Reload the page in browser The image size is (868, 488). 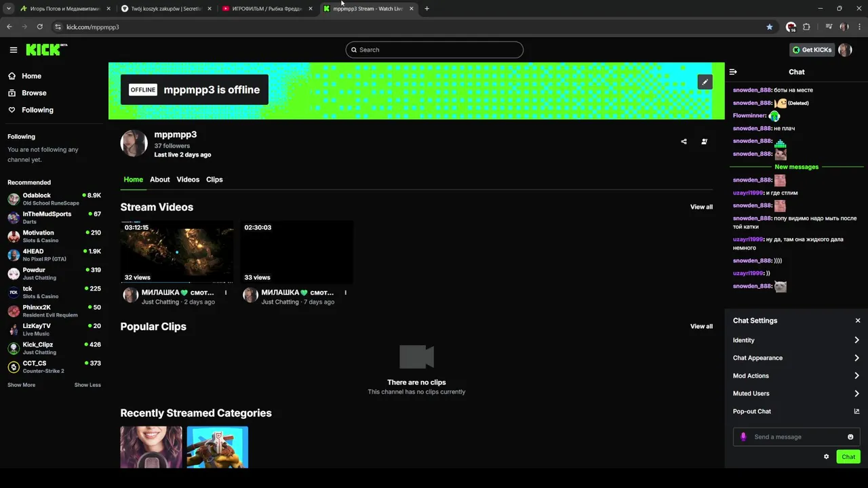40,26
